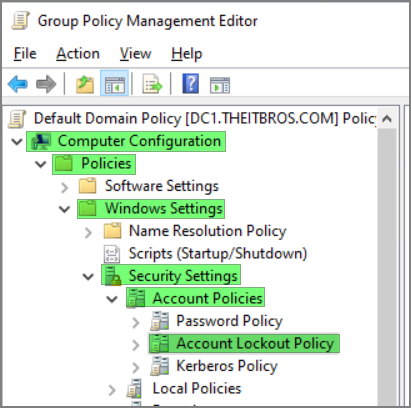Click the Back arrow toolbar icon
This screenshot has height=408, width=411.
tap(18, 84)
